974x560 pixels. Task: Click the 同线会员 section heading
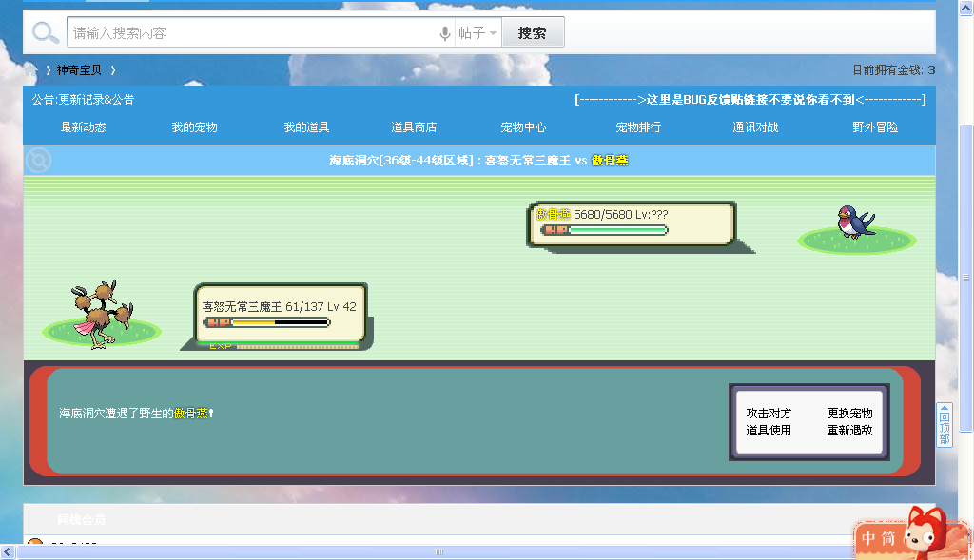coord(81,520)
